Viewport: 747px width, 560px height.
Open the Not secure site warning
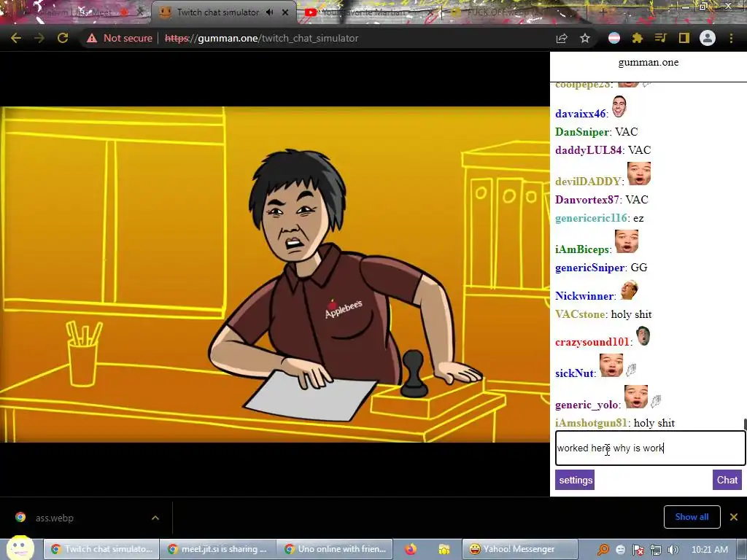120,38
